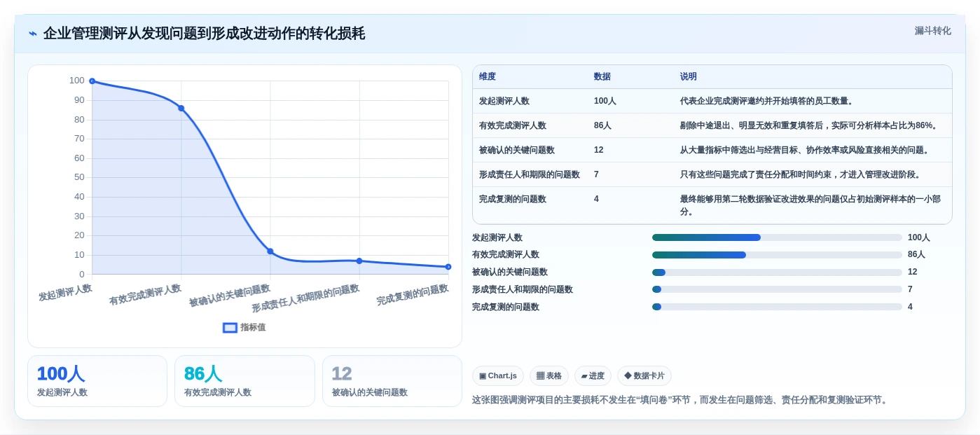
Task: Click the 100人 table data cell
Action: [605, 101]
